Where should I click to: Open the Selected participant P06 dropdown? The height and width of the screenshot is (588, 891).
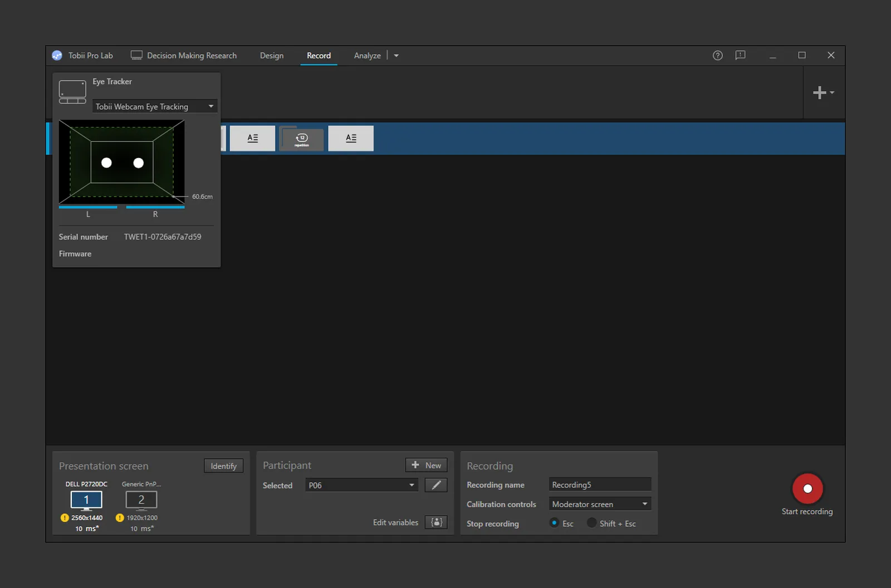pos(362,485)
